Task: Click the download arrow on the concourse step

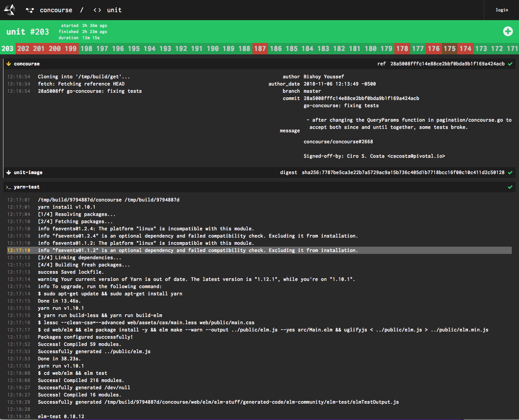Action: (x=8, y=63)
